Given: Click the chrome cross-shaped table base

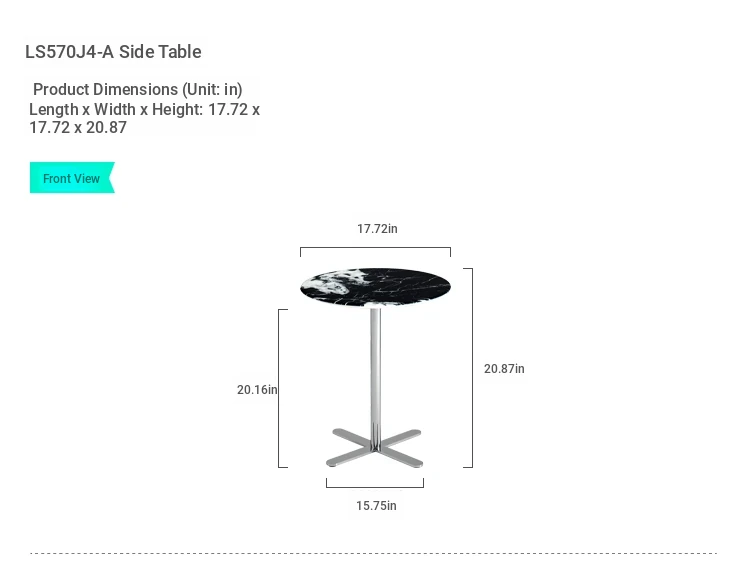Looking at the screenshot, I should pyautogui.click(x=375, y=448).
